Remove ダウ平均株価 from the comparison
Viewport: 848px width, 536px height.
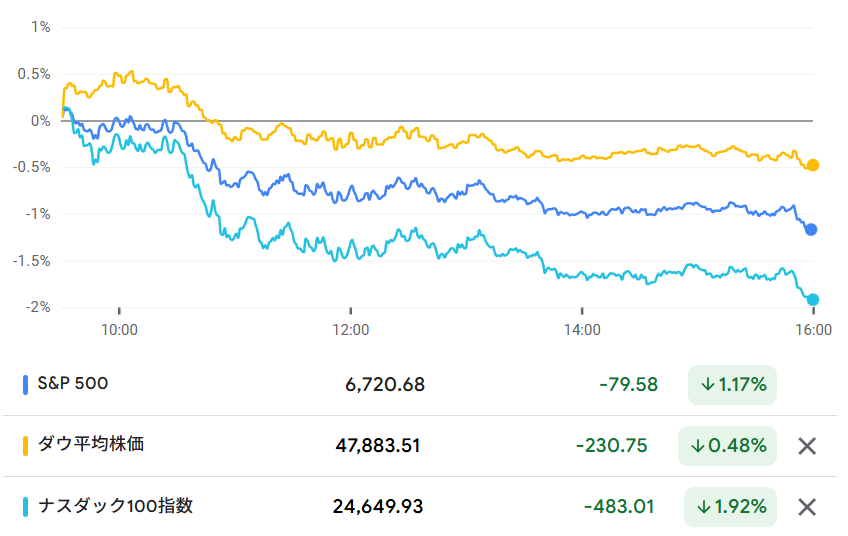pos(807,446)
